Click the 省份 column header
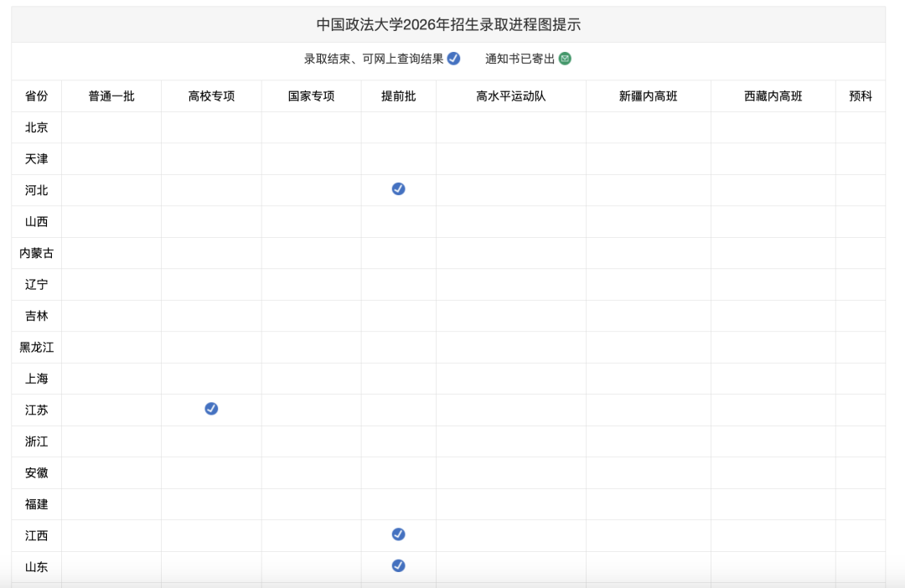905x588 pixels. [x=36, y=95]
